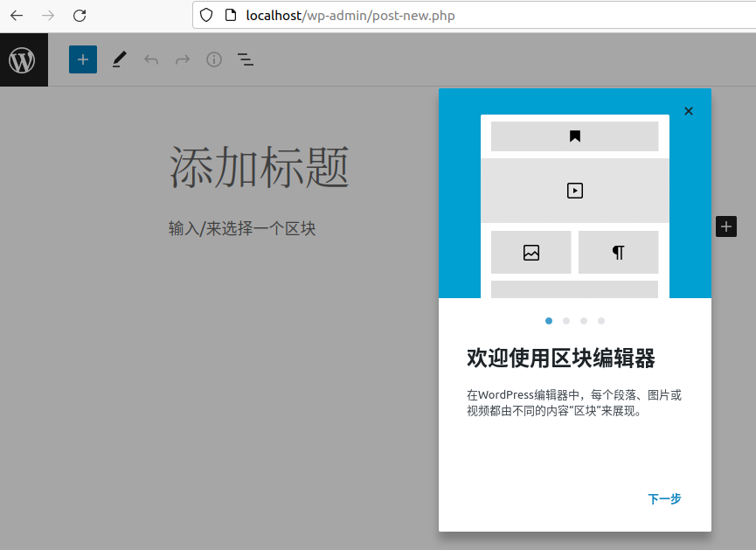Image resolution: width=756 pixels, height=550 pixels.
Task: Click the 欢迎使用区块编辑器 heading
Action: pyautogui.click(x=561, y=359)
